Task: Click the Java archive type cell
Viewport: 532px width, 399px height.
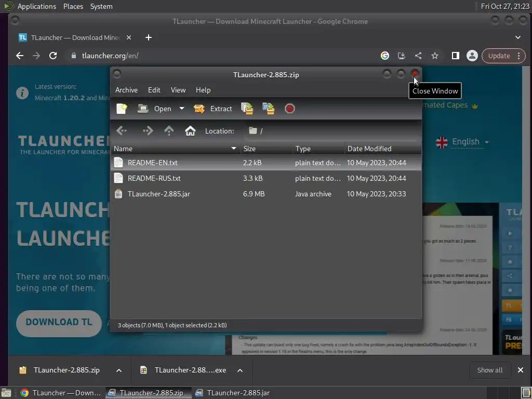Action: point(313,194)
